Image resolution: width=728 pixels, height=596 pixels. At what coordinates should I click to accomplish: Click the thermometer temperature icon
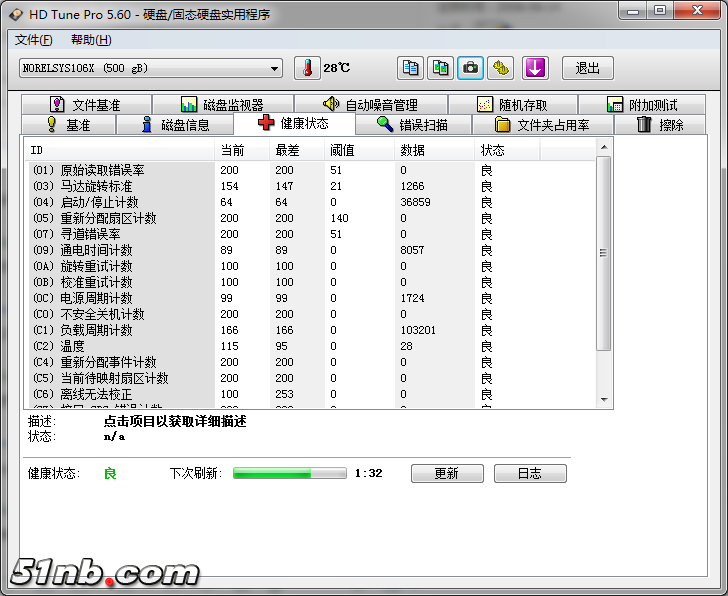(308, 68)
